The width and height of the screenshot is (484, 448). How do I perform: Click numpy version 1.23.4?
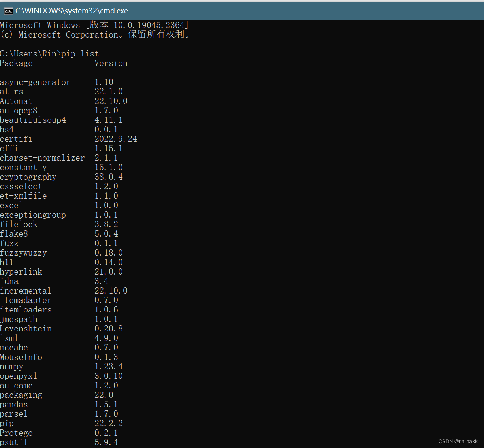pos(109,367)
